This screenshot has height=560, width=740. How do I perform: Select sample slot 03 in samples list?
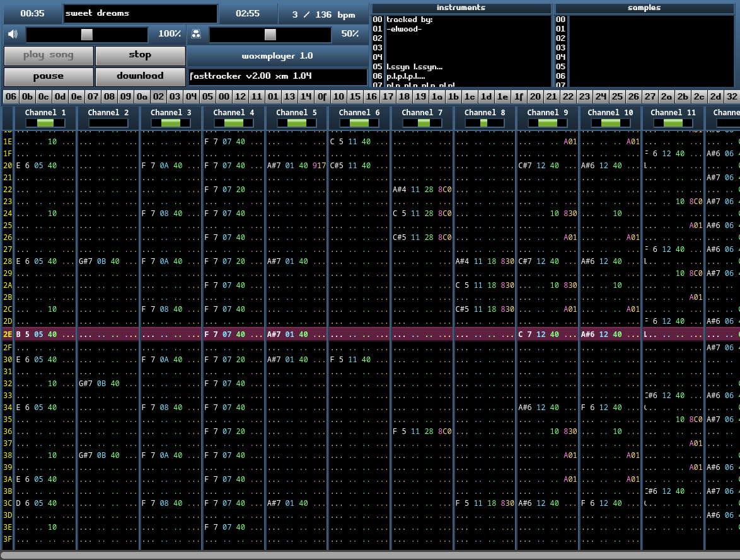(x=644, y=48)
